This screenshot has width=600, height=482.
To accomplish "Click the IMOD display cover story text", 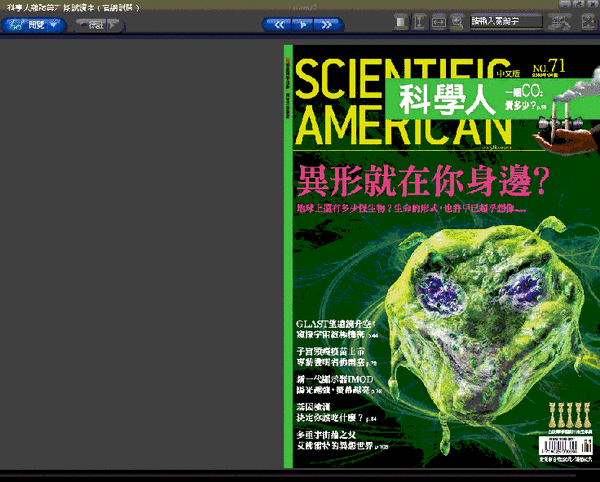I will click(x=338, y=384).
